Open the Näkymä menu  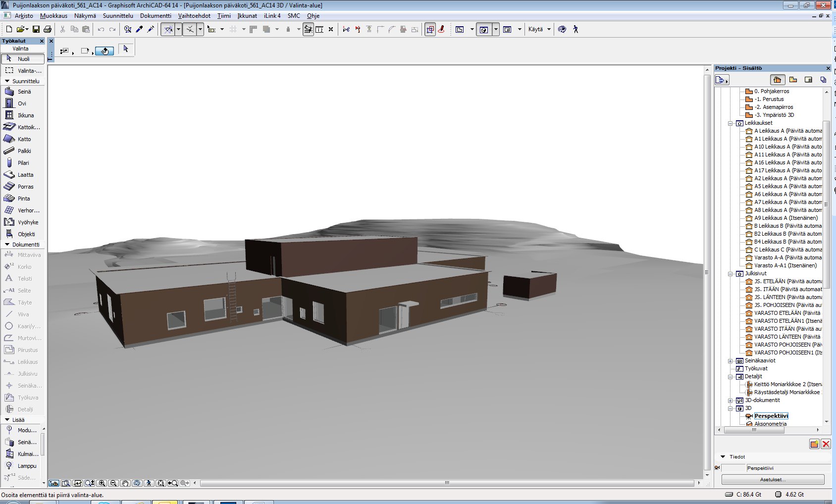point(85,16)
